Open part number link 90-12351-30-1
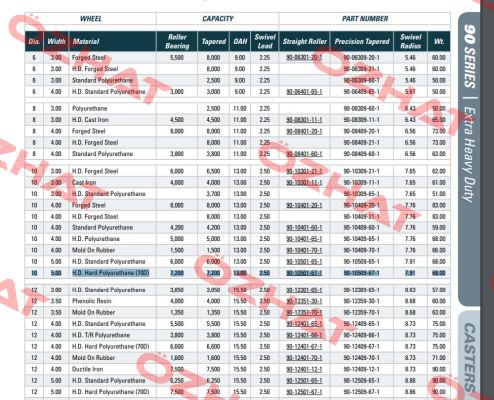Viewport: 494px width, 400px height. tap(304, 301)
